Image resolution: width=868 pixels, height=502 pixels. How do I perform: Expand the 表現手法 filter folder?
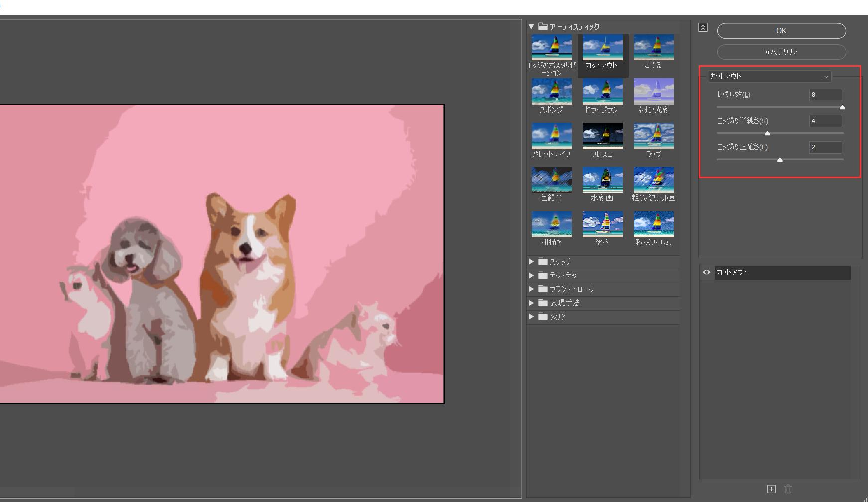[531, 303]
